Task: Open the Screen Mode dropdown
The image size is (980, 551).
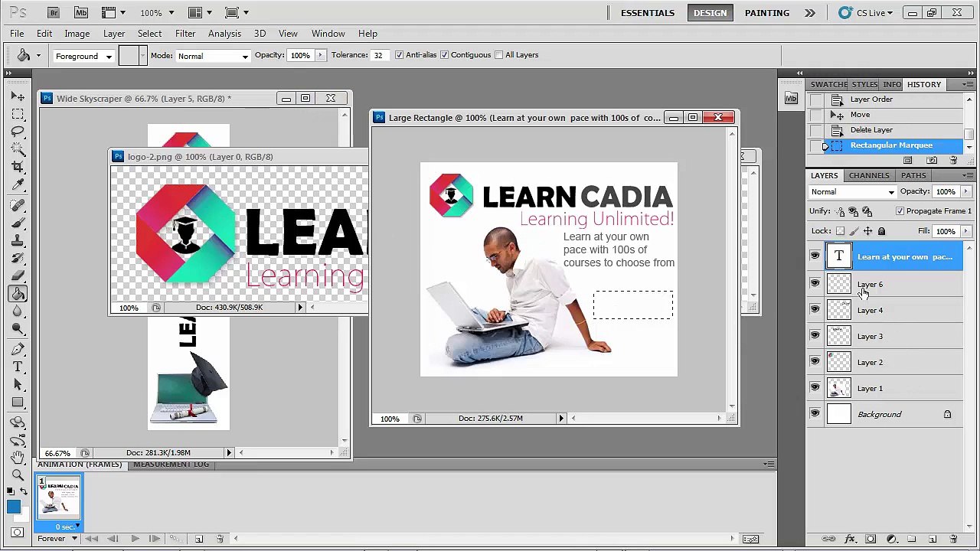Action: [237, 13]
